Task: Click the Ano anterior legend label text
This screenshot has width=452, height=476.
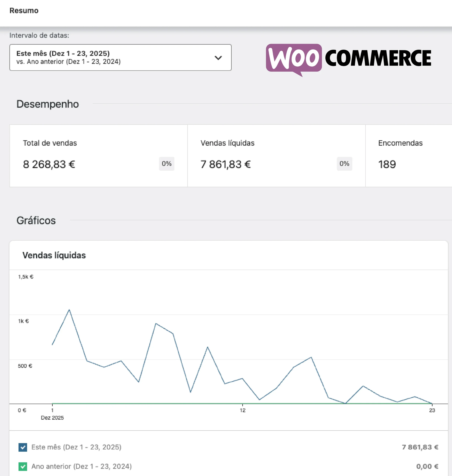Action: click(x=81, y=467)
